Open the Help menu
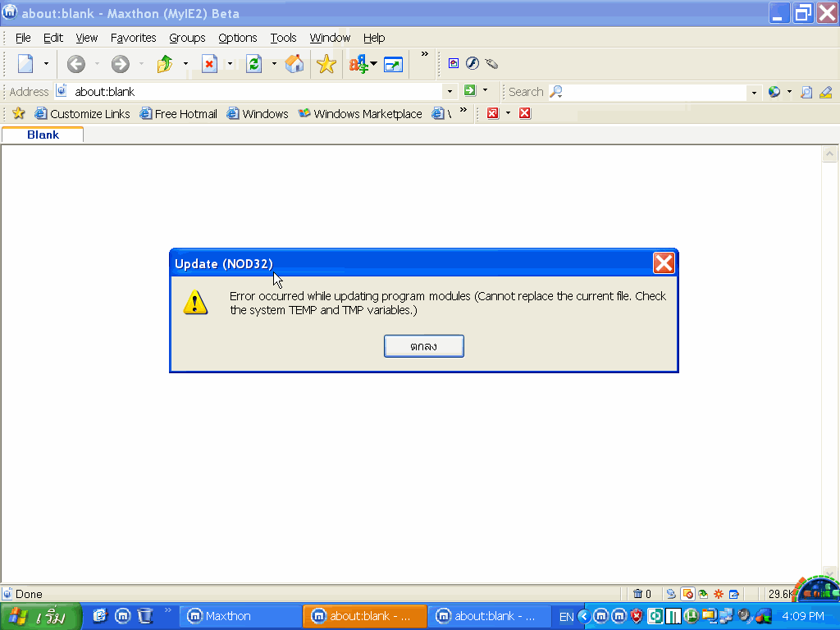The image size is (840, 630). point(374,38)
